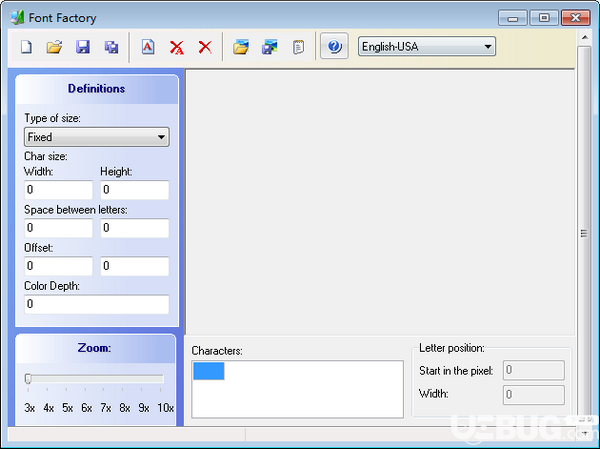Click the vertical scrollbar up arrow
Image resolution: width=600 pixels, height=449 pixels.
click(584, 38)
